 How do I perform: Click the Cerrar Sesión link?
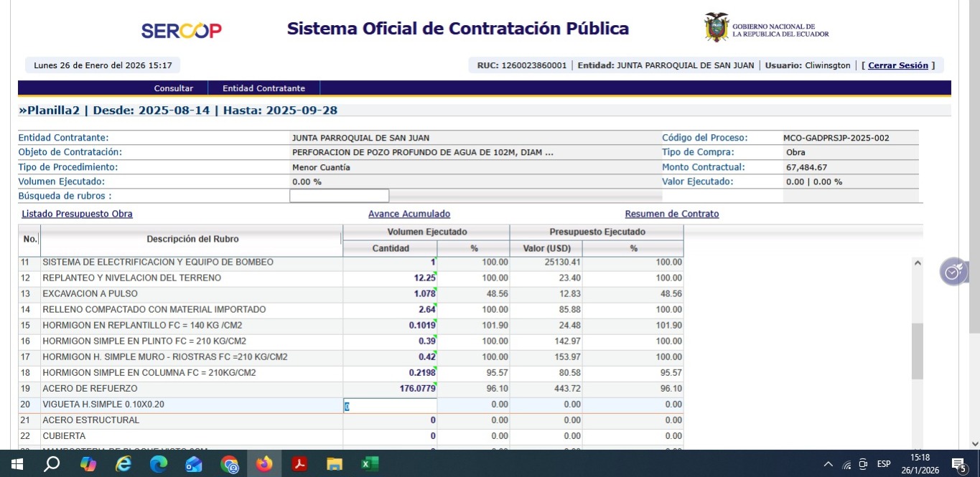[x=897, y=65]
